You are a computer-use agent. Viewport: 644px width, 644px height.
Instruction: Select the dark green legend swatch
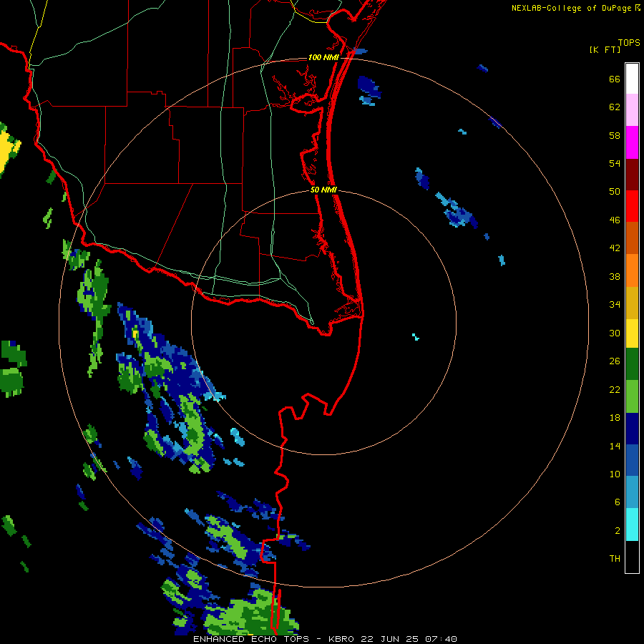(x=632, y=364)
